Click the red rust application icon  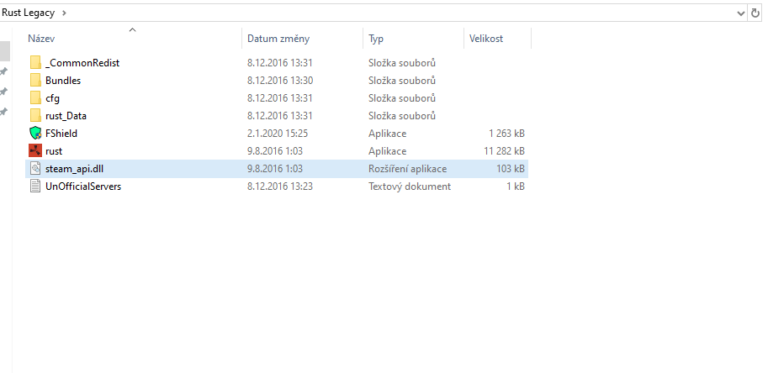pyautogui.click(x=35, y=151)
